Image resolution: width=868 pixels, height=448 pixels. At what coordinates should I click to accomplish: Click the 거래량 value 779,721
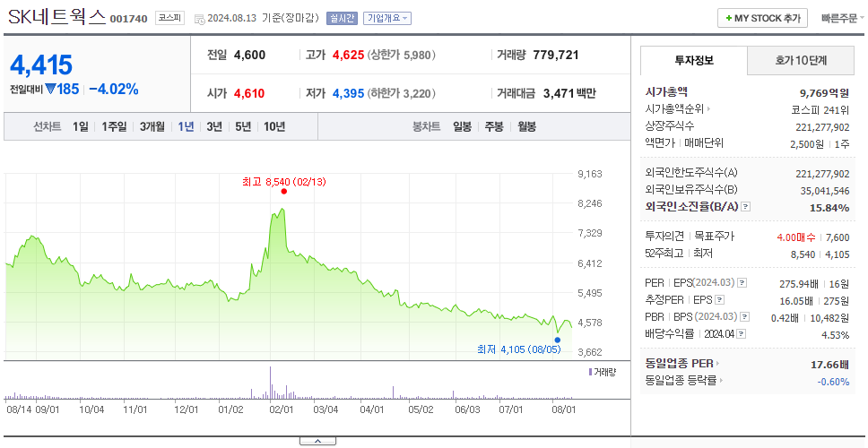pyautogui.click(x=556, y=55)
